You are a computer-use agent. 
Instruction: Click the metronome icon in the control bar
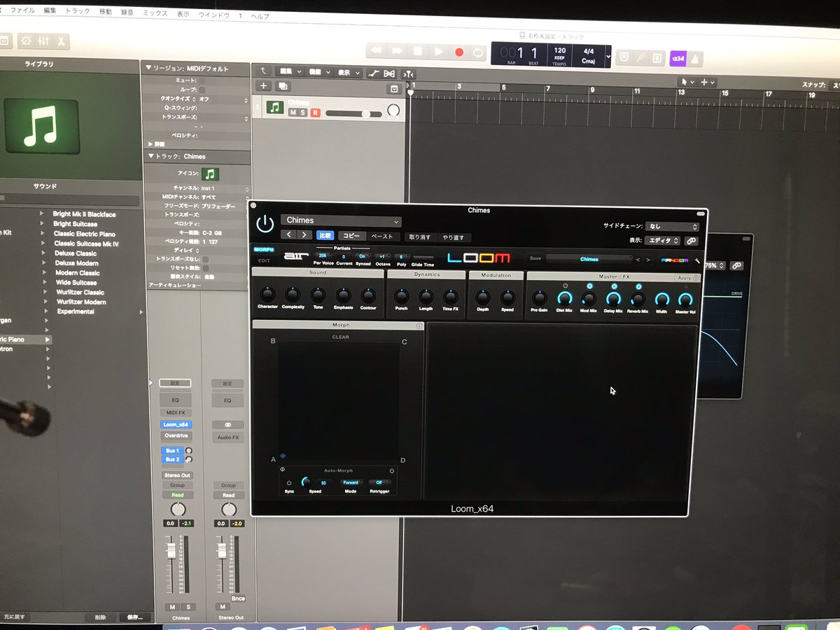694,57
